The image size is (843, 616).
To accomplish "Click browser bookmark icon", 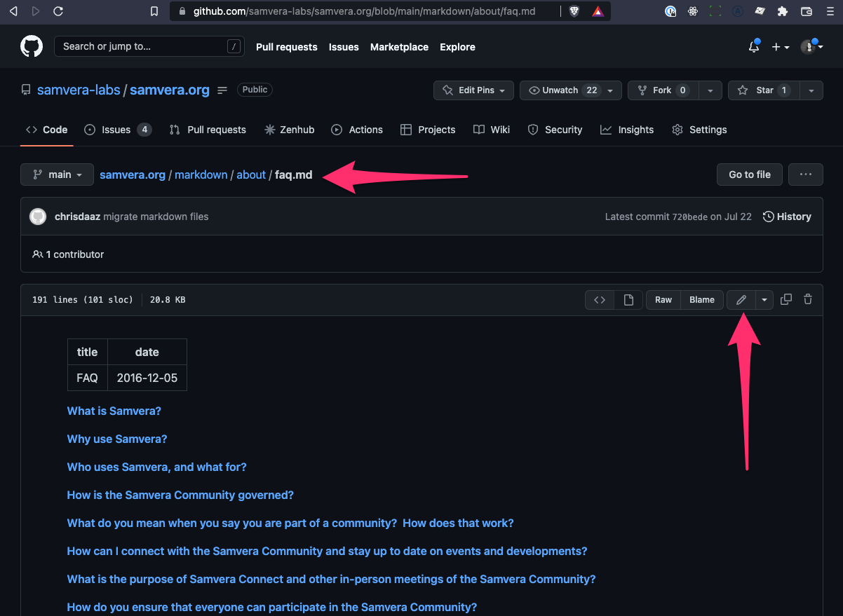I will [x=154, y=11].
